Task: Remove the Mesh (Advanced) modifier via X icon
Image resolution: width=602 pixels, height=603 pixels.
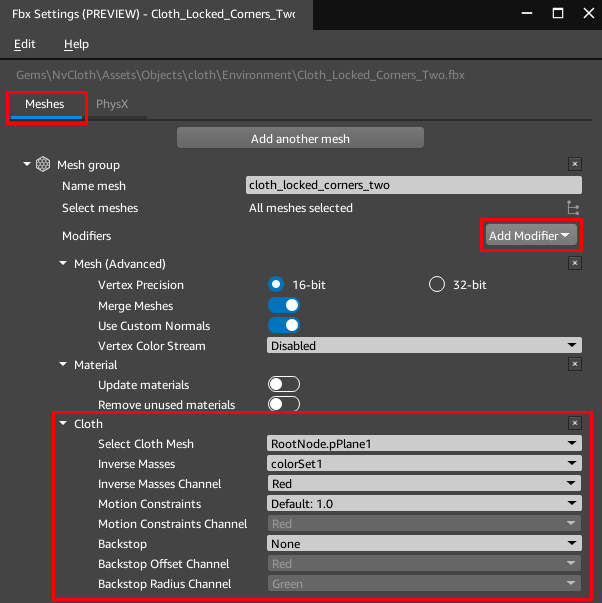Action: tap(574, 263)
